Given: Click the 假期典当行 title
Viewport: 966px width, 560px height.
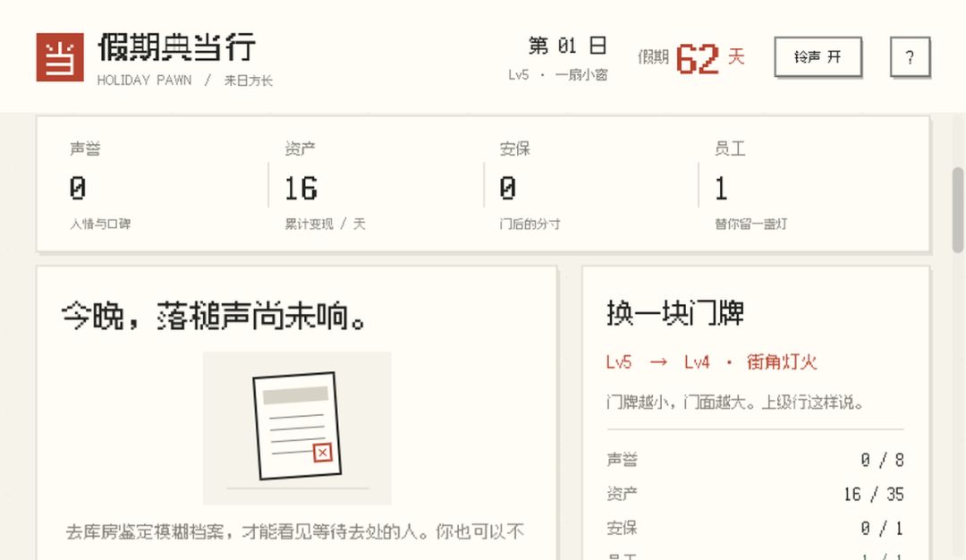Looking at the screenshot, I should [x=177, y=47].
